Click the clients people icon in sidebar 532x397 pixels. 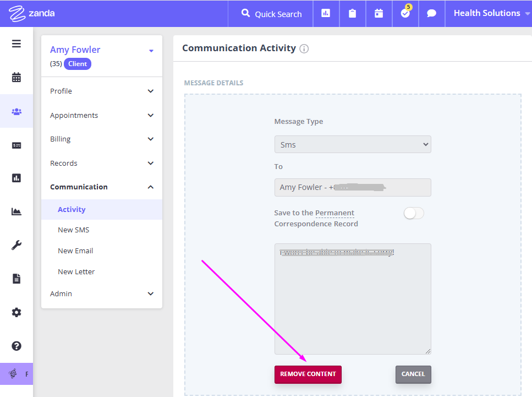(17, 112)
